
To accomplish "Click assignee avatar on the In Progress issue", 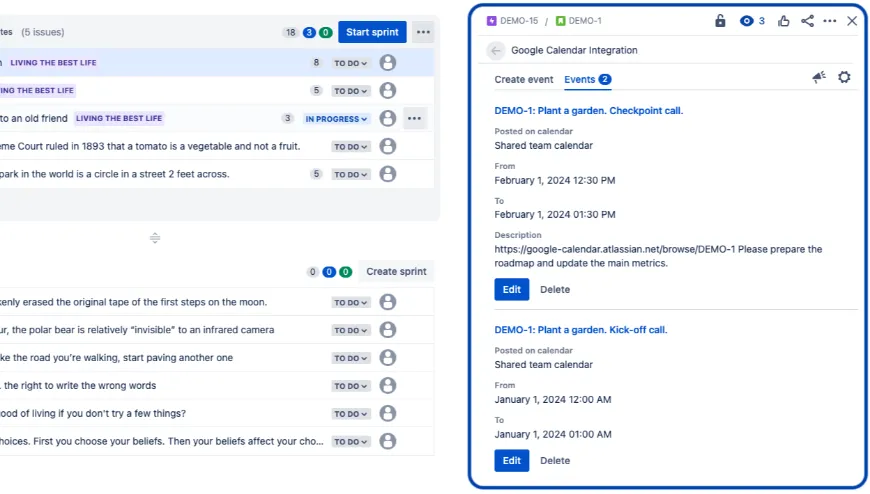I will pos(388,118).
